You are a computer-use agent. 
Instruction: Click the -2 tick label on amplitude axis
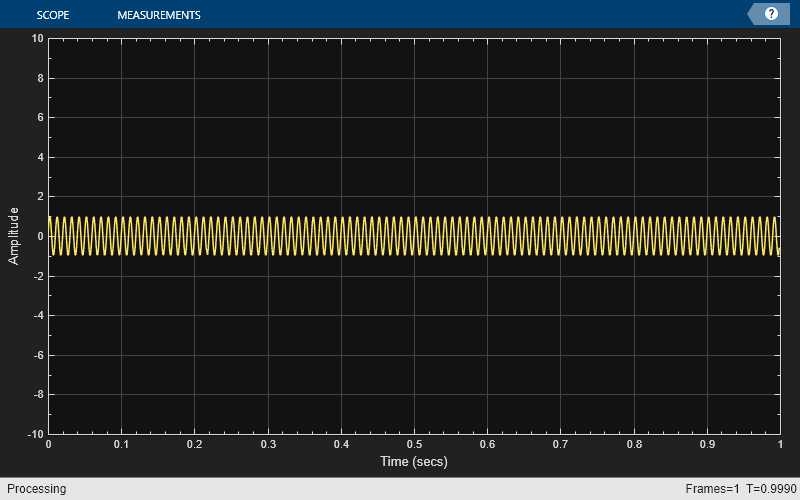(38, 276)
